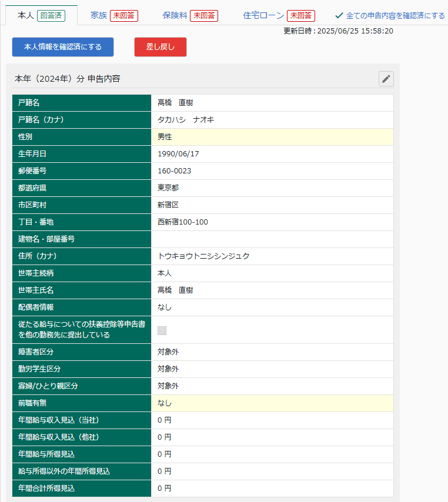Toggle the 従たる給与 checkbox
This screenshot has width=448, height=502.
[x=162, y=330]
